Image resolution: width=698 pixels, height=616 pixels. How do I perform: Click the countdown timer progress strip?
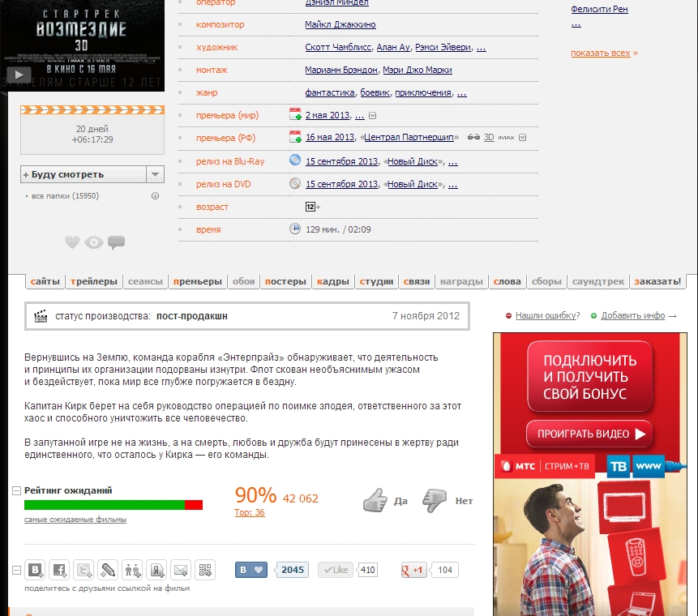(92, 110)
